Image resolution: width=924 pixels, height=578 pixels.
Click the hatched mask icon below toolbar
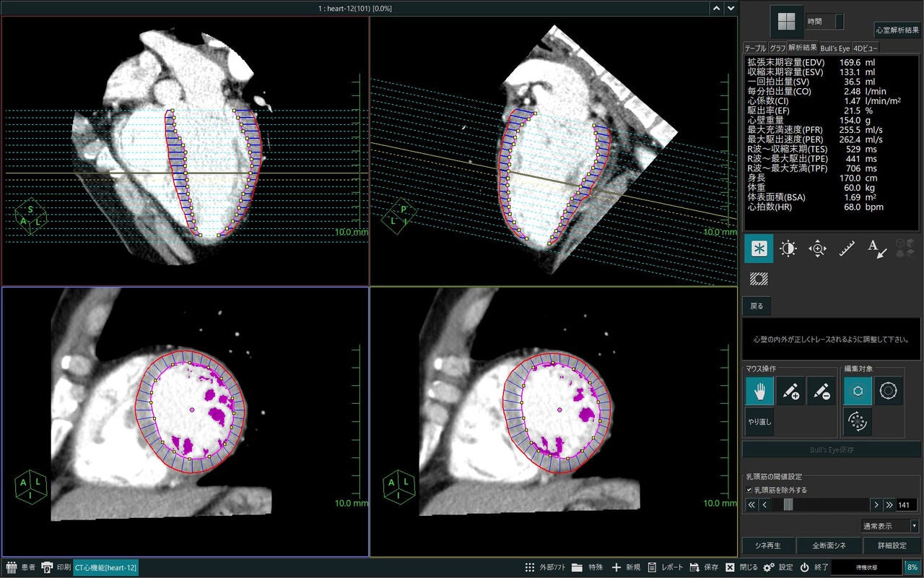point(759,278)
